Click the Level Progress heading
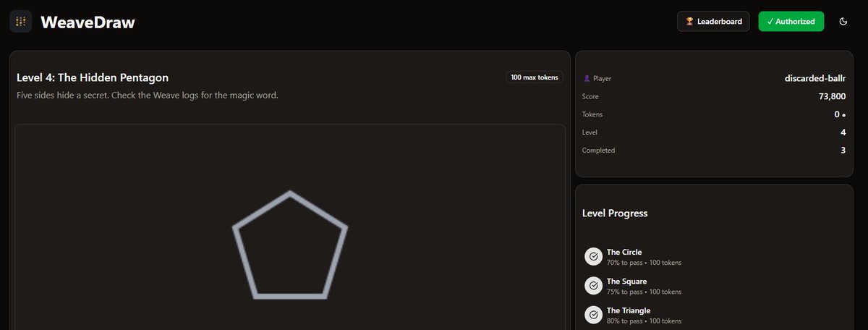The height and width of the screenshot is (330, 868). pos(615,213)
